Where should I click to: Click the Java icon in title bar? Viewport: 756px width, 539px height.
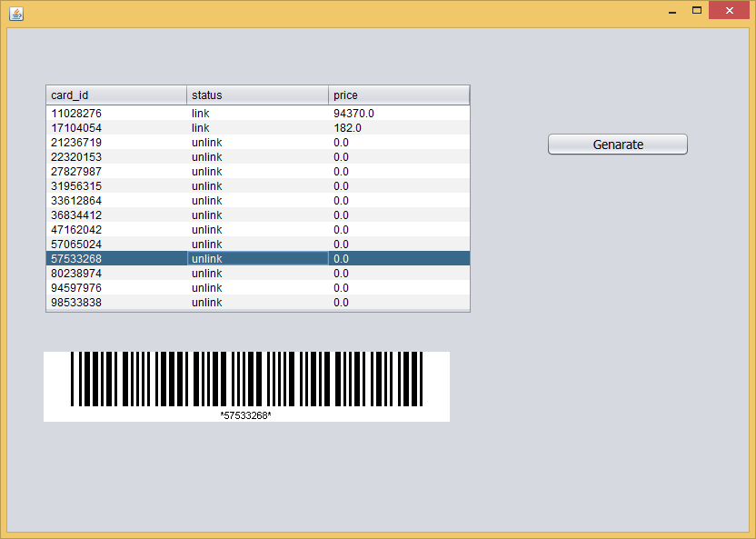pyautogui.click(x=15, y=13)
